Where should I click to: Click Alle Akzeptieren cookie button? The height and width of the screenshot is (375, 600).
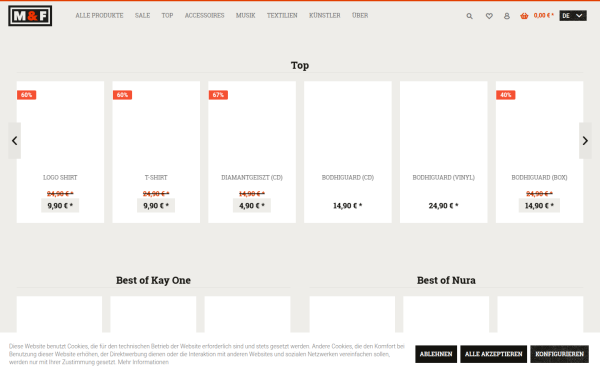click(x=494, y=354)
